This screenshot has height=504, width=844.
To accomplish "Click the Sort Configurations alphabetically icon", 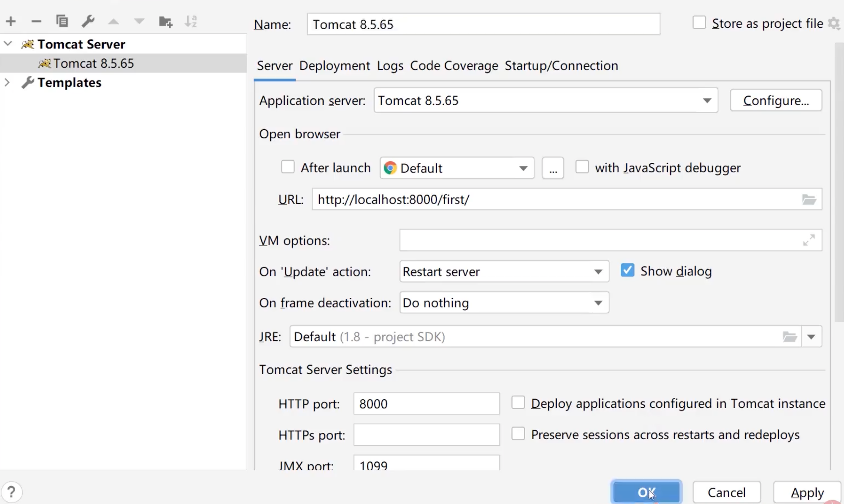I will tap(191, 21).
